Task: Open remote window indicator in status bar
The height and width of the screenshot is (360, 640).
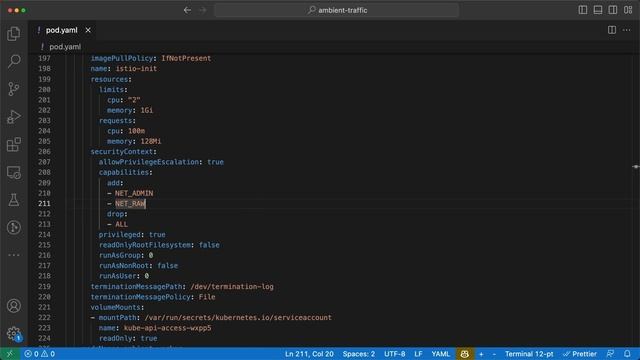Action: 9,354
